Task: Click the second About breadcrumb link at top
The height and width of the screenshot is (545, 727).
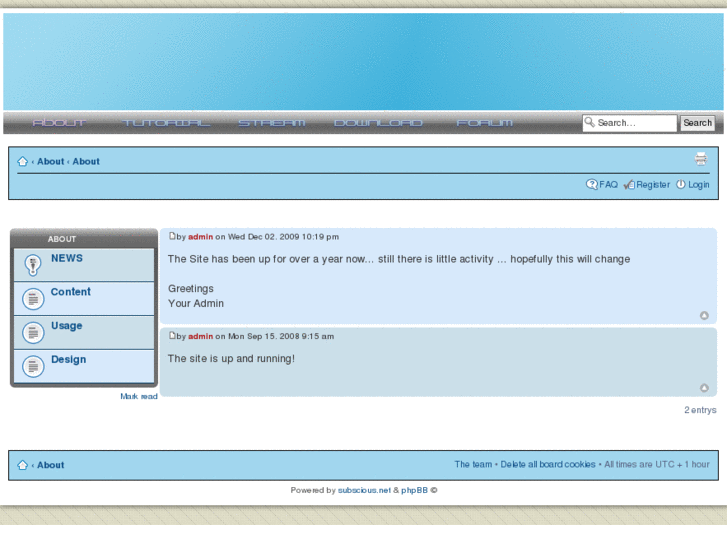Action: coord(86,161)
